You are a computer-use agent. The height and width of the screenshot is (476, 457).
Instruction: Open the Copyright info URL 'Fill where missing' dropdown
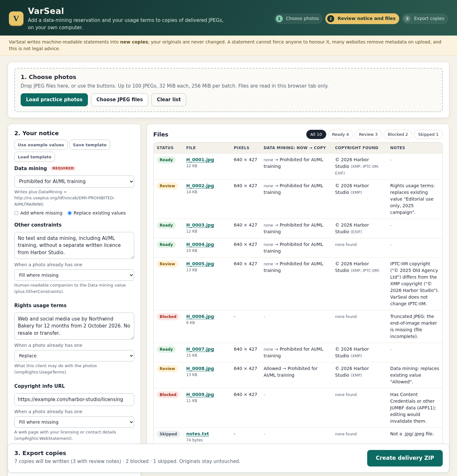coord(74,422)
